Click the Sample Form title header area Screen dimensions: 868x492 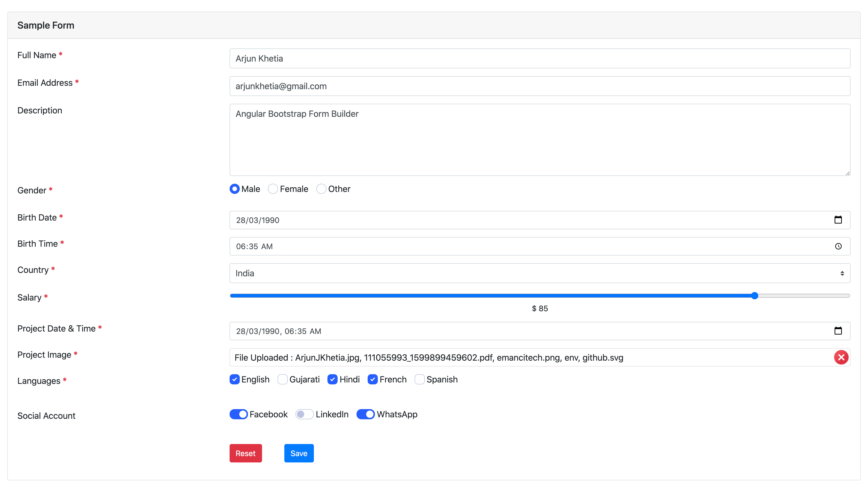[45, 25]
